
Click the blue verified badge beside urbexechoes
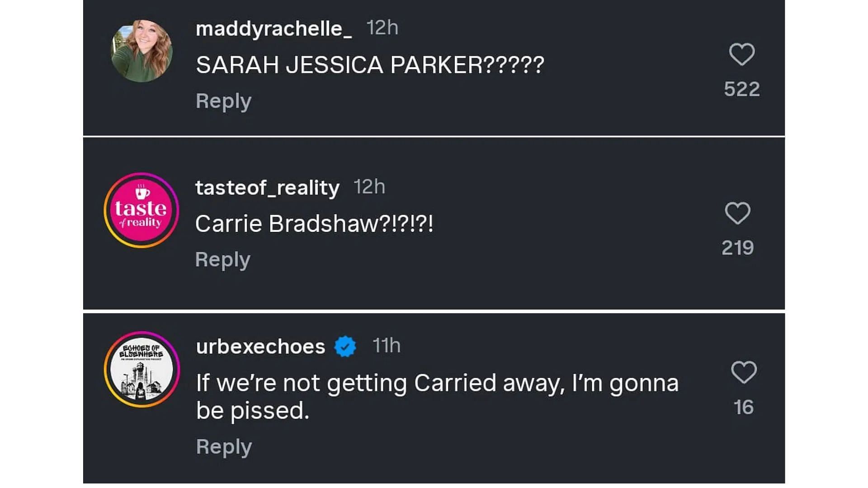pyautogui.click(x=345, y=347)
